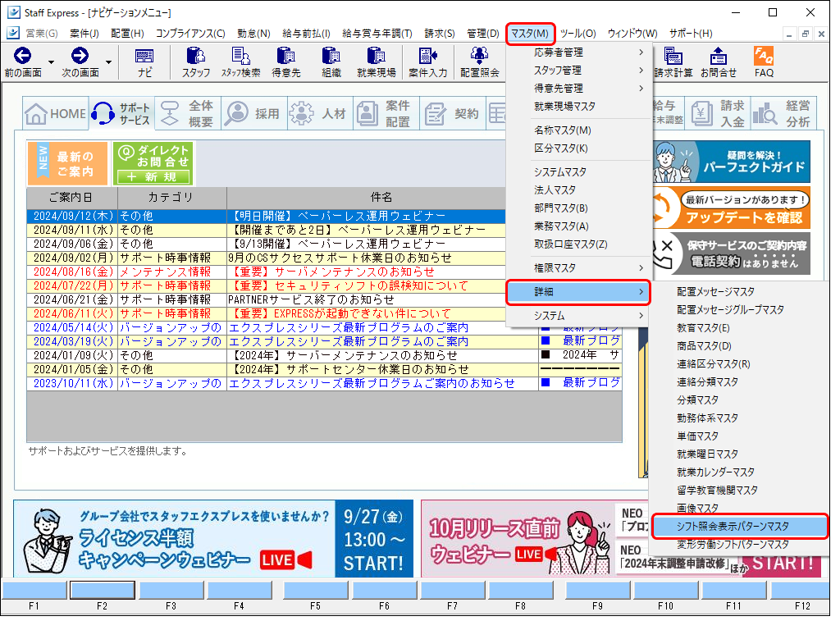Viewport: 840px width, 630px height.
Task: Click ご案内日 column header
Action: click(72, 198)
